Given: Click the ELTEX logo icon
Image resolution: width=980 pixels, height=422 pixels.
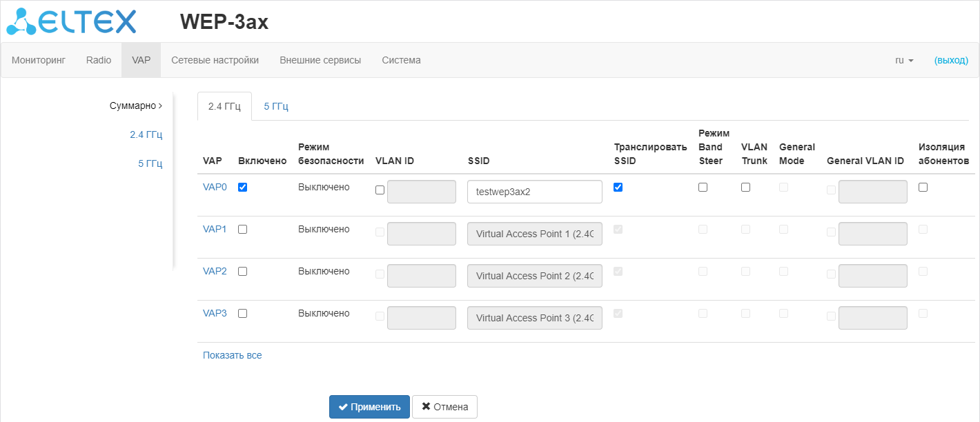Looking at the screenshot, I should click(21, 22).
